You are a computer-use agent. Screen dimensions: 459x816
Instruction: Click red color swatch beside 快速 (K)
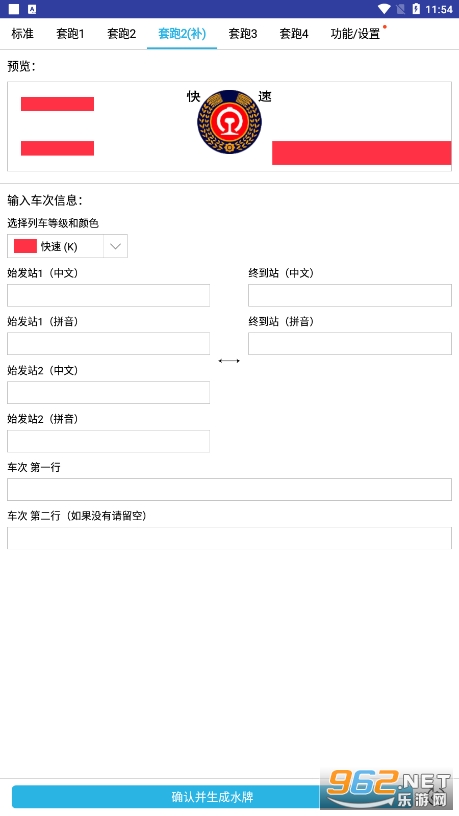[x=25, y=246]
